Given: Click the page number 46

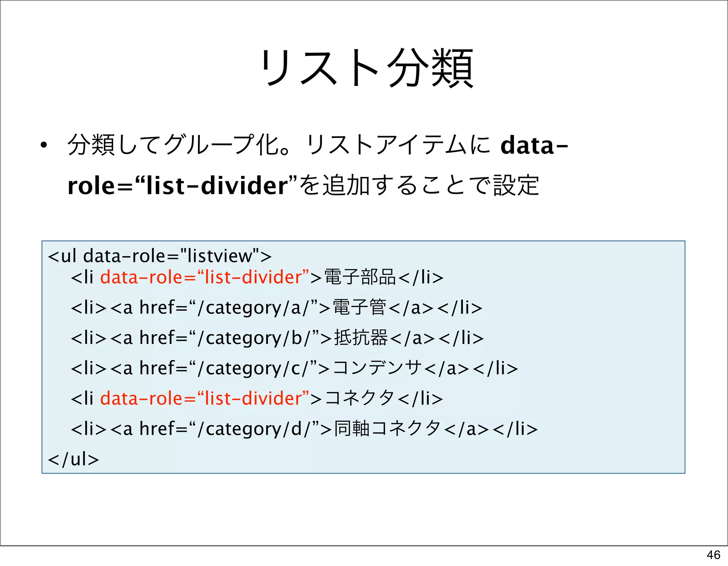Looking at the screenshot, I should coord(713,555).
